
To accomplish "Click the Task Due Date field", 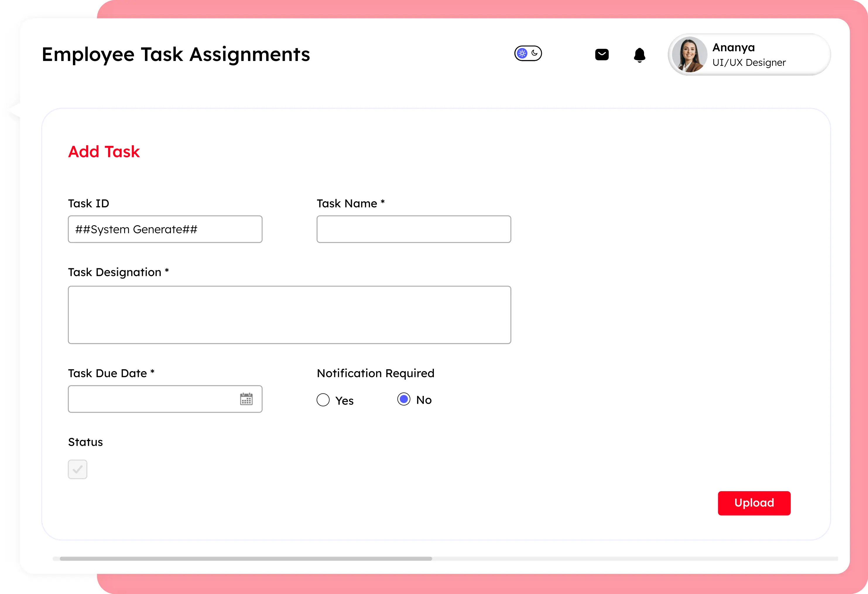I will pyautogui.click(x=153, y=399).
